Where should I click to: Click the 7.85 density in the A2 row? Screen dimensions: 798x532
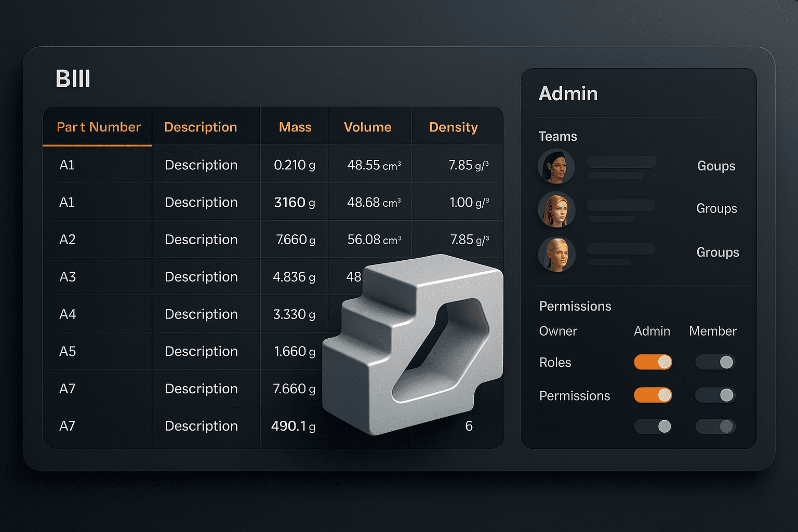pos(470,240)
